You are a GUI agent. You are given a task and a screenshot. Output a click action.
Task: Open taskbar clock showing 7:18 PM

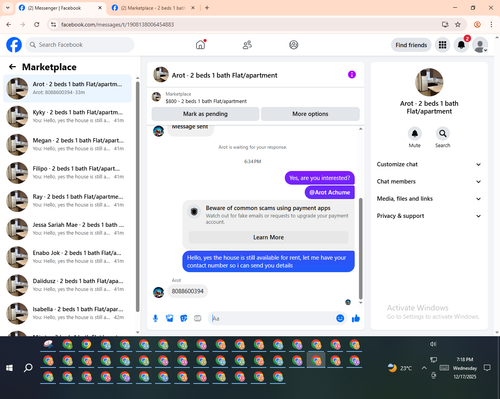tap(465, 368)
